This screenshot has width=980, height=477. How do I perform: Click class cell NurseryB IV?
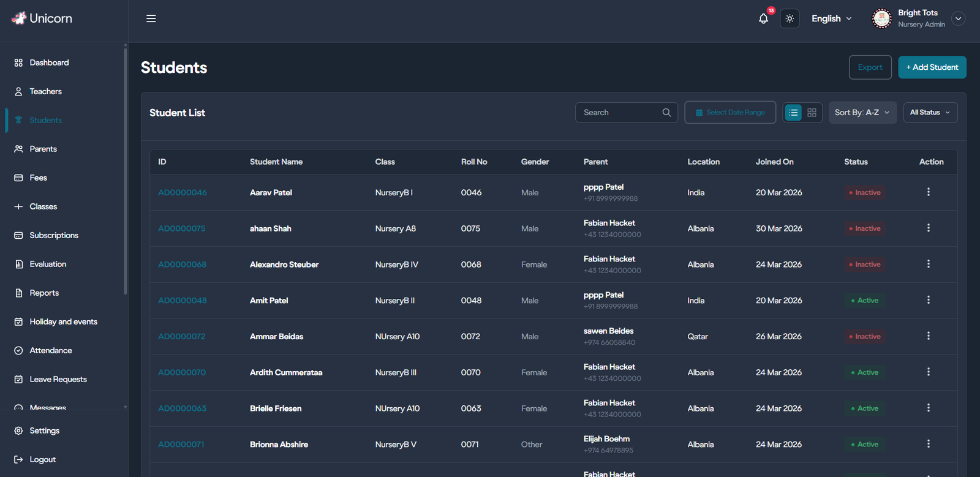pyautogui.click(x=397, y=265)
